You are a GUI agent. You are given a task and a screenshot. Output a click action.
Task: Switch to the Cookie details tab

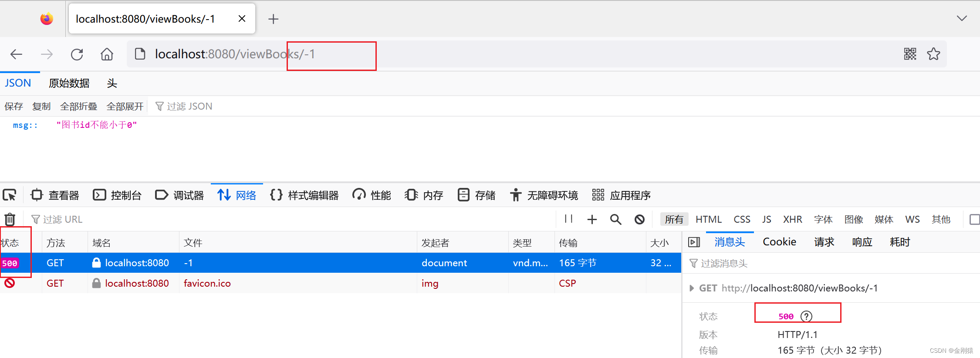[x=779, y=242]
